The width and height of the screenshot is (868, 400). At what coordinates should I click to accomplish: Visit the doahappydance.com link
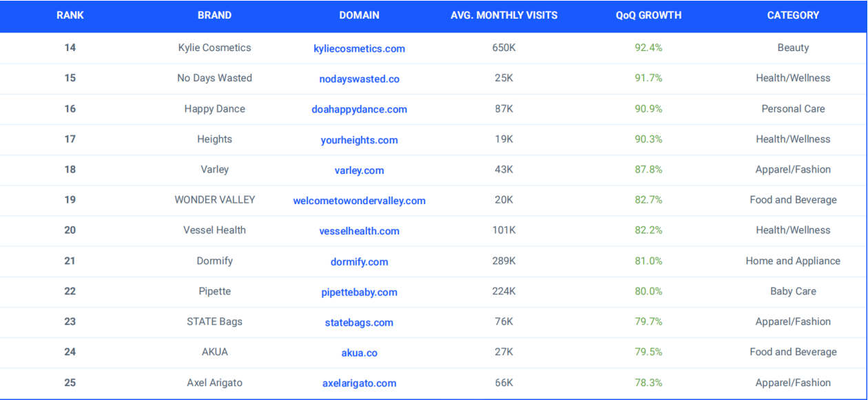[359, 110]
